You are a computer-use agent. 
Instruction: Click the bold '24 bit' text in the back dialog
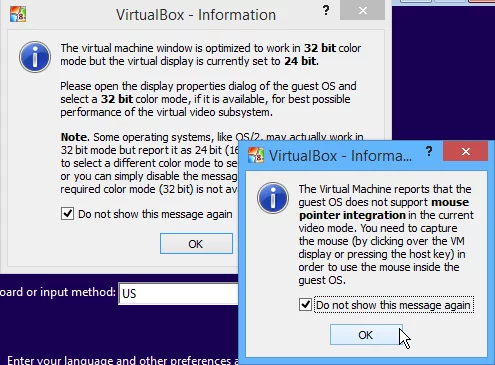tap(300, 61)
